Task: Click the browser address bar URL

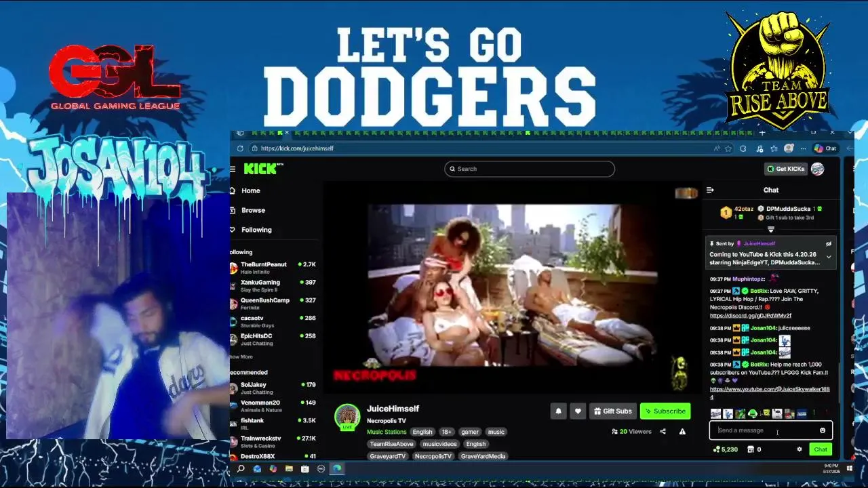Action: 297,148
